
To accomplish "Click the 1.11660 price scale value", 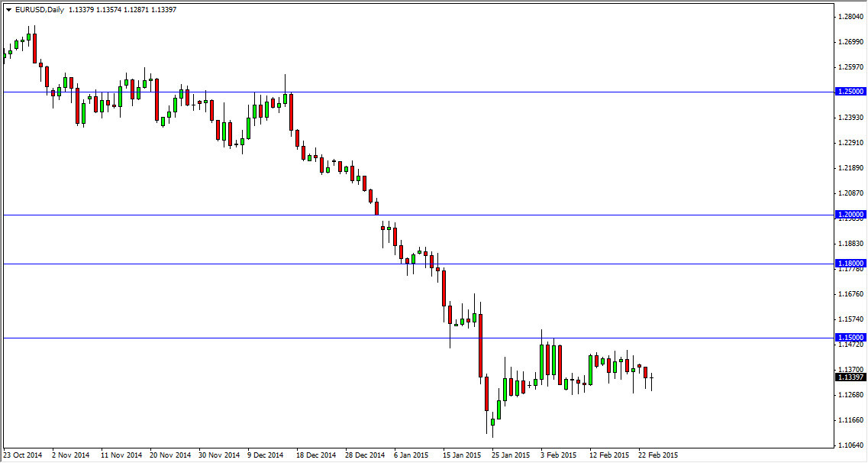I will pyautogui.click(x=851, y=420).
